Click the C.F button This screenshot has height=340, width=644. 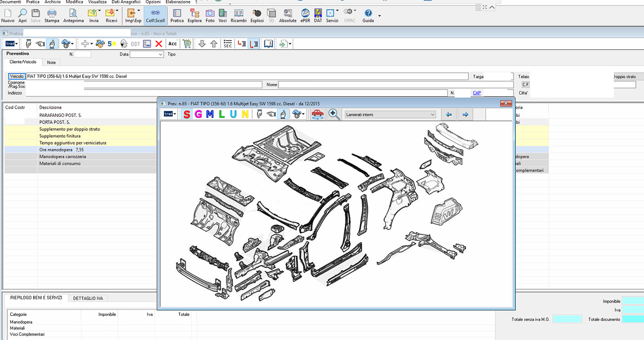click(x=526, y=84)
